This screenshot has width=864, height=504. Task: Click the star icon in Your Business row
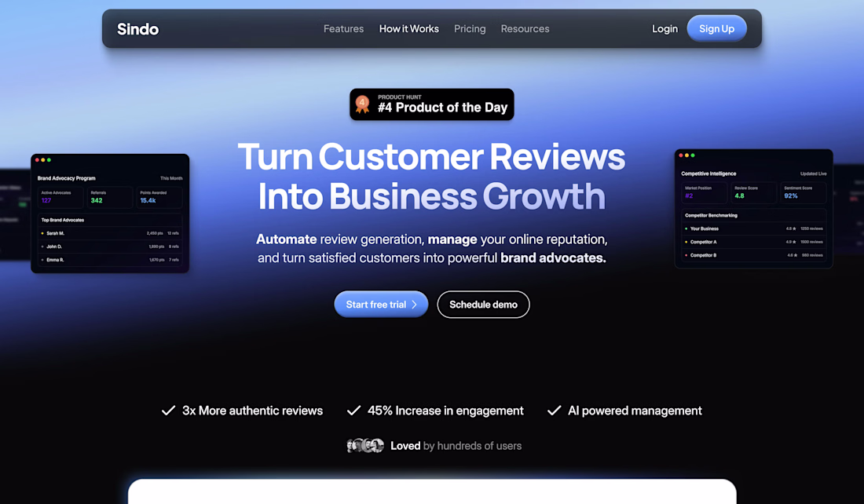click(x=794, y=228)
